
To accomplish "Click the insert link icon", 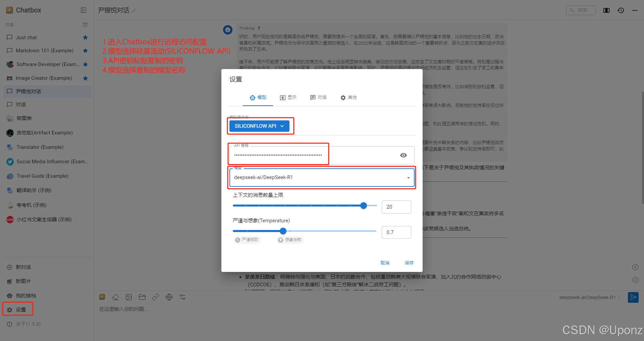I will click(156, 297).
